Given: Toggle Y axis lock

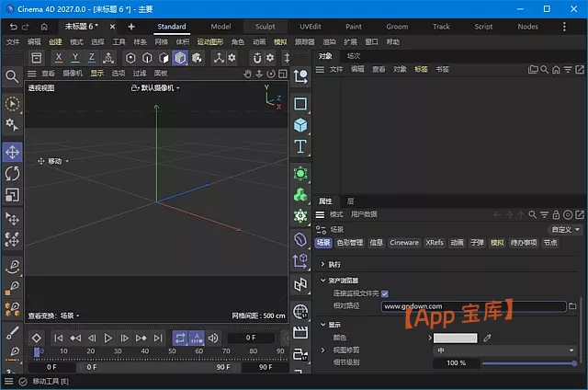Looking at the screenshot, I should [x=75, y=58].
